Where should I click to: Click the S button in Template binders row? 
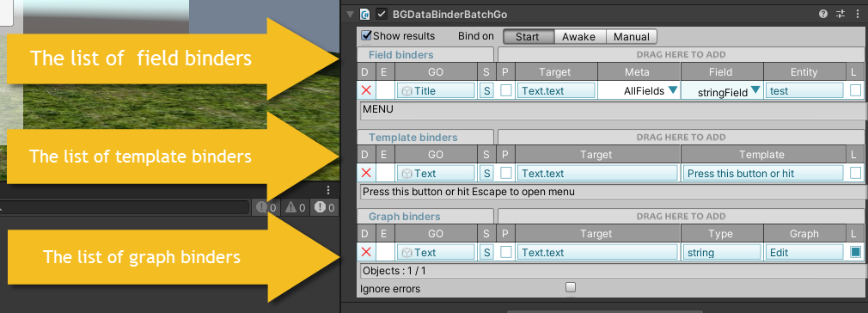coord(486,174)
